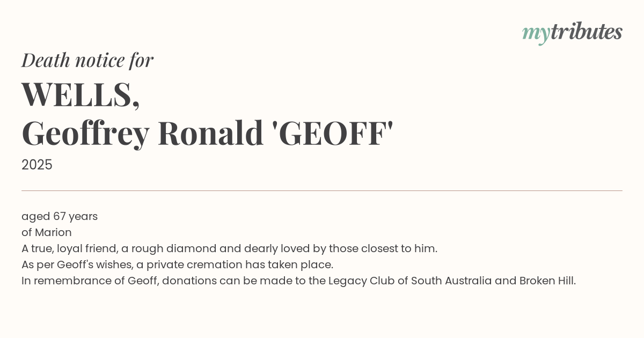This screenshot has width=644, height=338.
Task: Click the first name "Geoffrey"
Action: [x=85, y=134]
